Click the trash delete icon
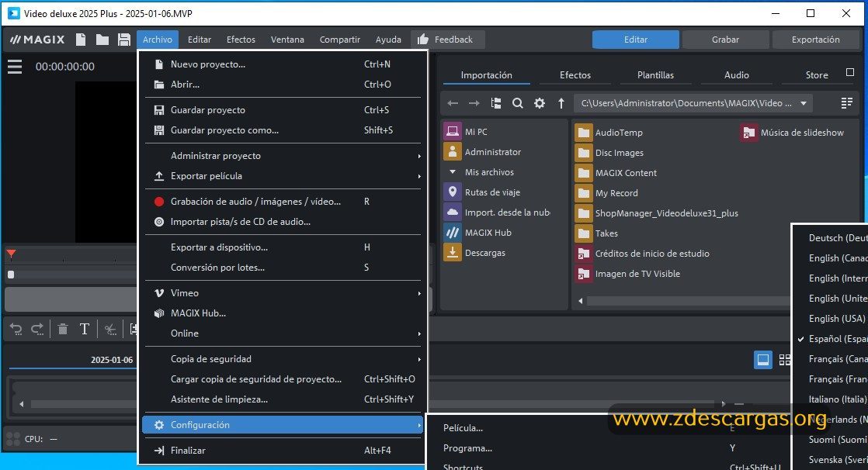The image size is (868, 470). pos(63,330)
